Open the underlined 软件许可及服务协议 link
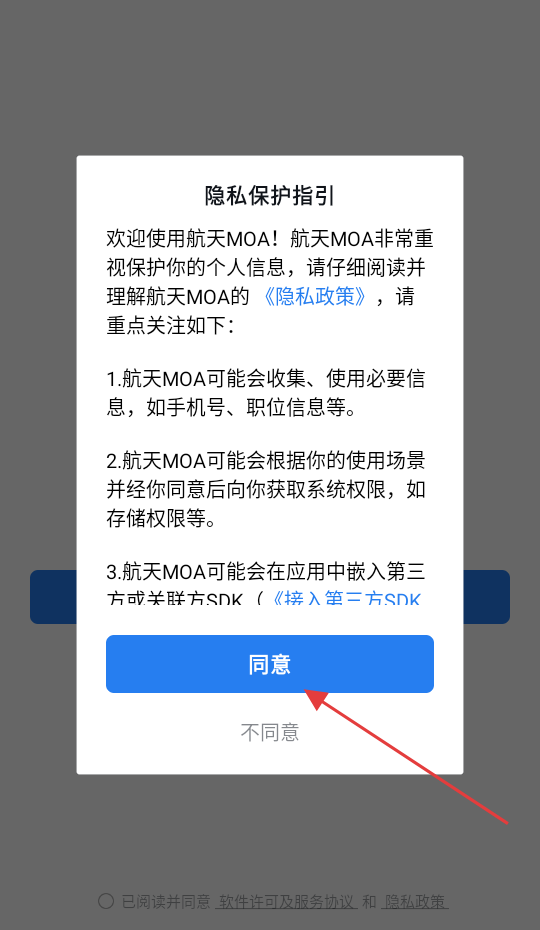 tap(286, 902)
